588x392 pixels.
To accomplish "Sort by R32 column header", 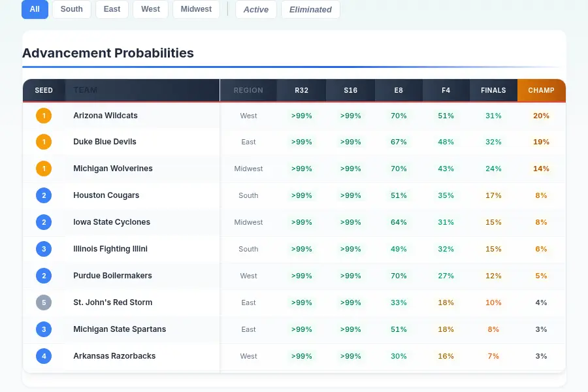I will 301,90.
